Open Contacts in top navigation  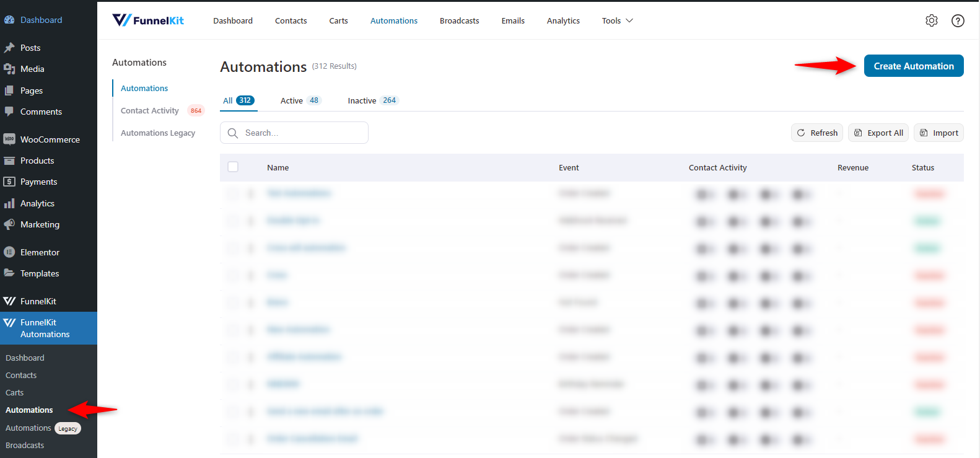click(291, 20)
